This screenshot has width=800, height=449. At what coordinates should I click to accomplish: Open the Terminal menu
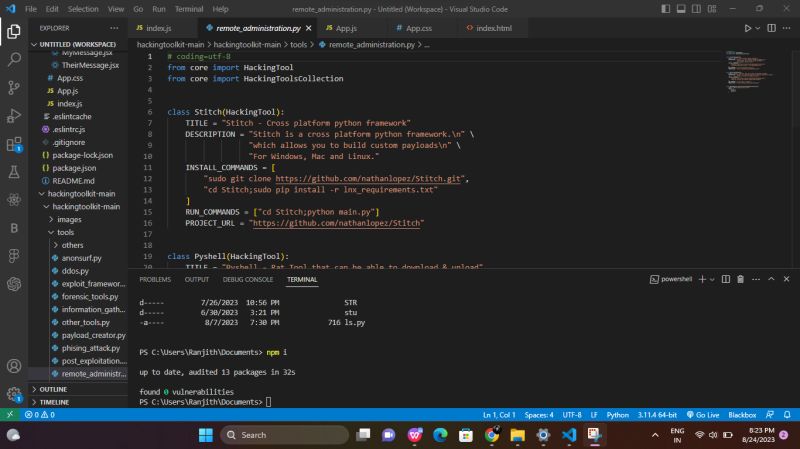coord(189,9)
